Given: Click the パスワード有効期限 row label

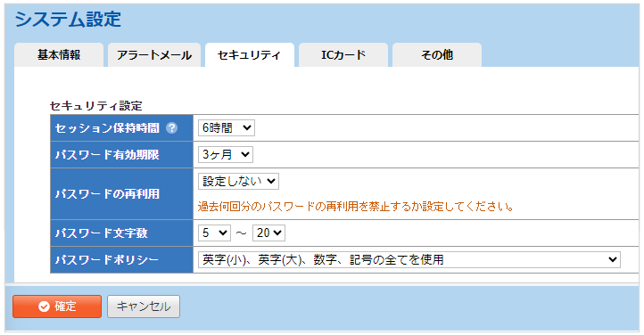Looking at the screenshot, I should [x=107, y=155].
